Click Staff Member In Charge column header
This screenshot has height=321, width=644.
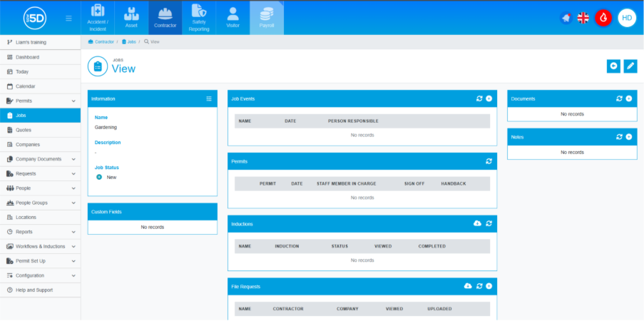(346, 184)
